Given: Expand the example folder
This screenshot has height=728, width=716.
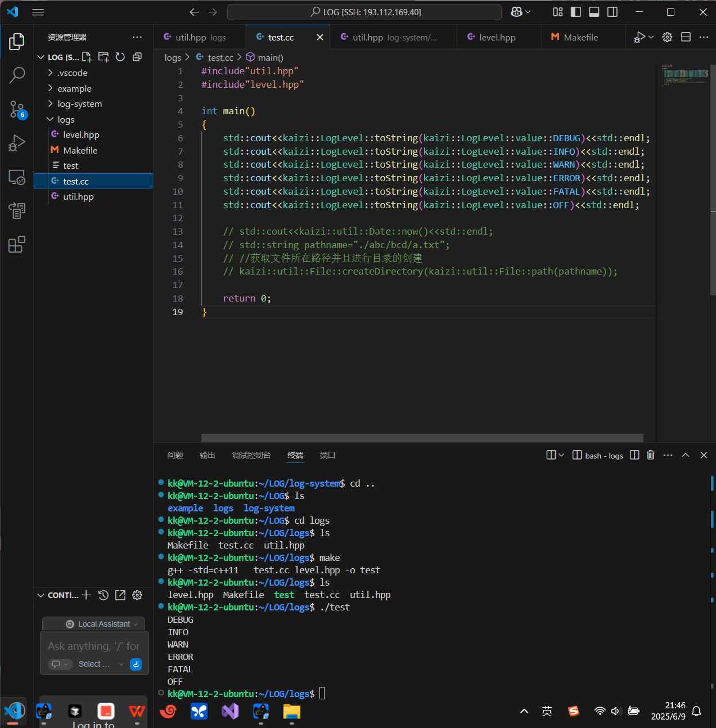Looking at the screenshot, I should (x=93, y=88).
